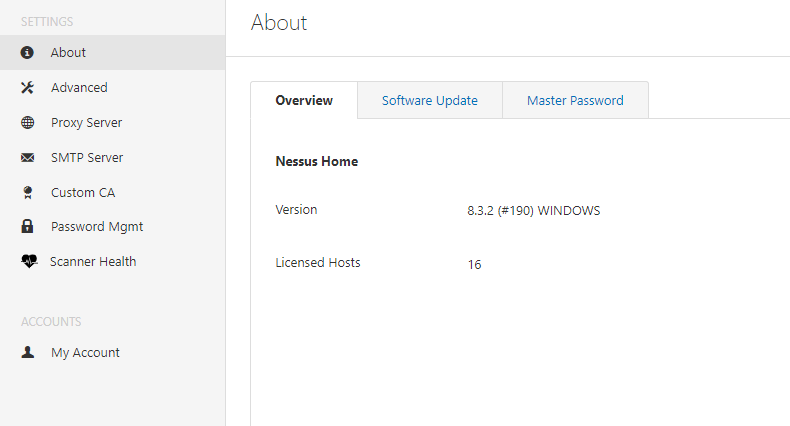This screenshot has height=426, width=790.
Task: Click the heartbeat icon for Scanner Health
Action: click(28, 262)
